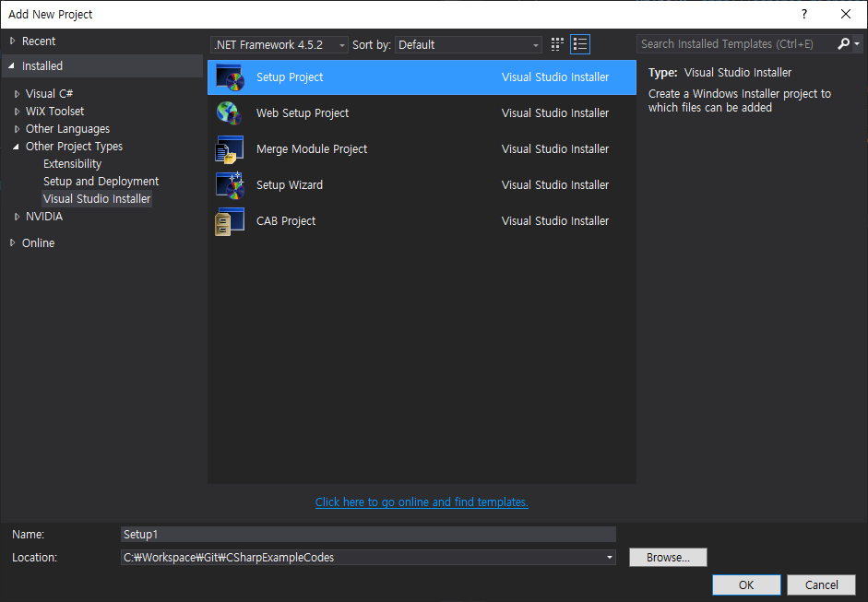Open the online templates link
The height and width of the screenshot is (602, 868).
pos(422,502)
